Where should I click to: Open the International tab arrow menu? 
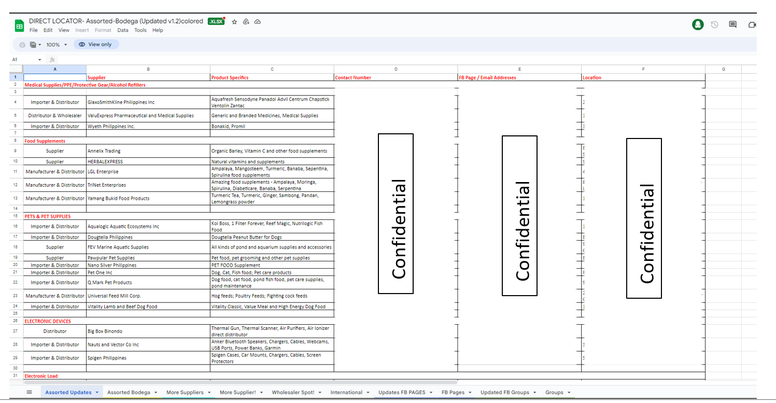click(368, 392)
